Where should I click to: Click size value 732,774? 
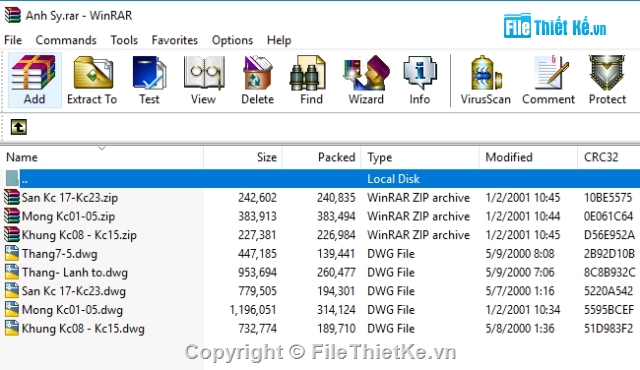tap(258, 329)
